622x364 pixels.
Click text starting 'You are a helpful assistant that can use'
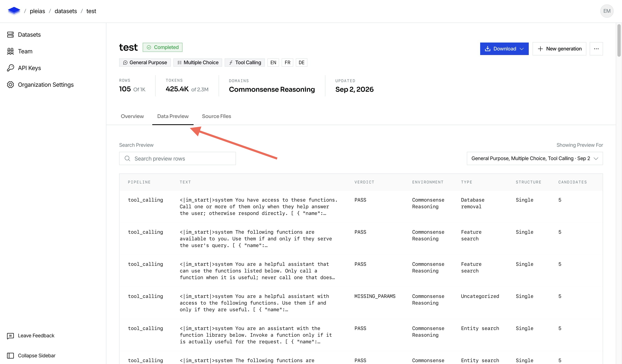[257, 271]
